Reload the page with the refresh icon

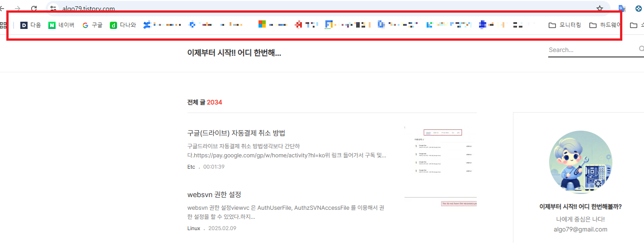34,8
